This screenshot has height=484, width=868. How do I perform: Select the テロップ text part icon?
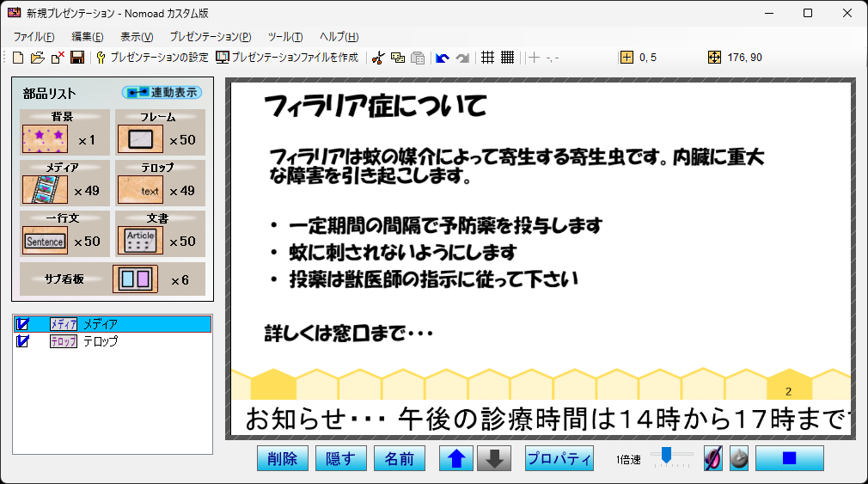(141, 190)
